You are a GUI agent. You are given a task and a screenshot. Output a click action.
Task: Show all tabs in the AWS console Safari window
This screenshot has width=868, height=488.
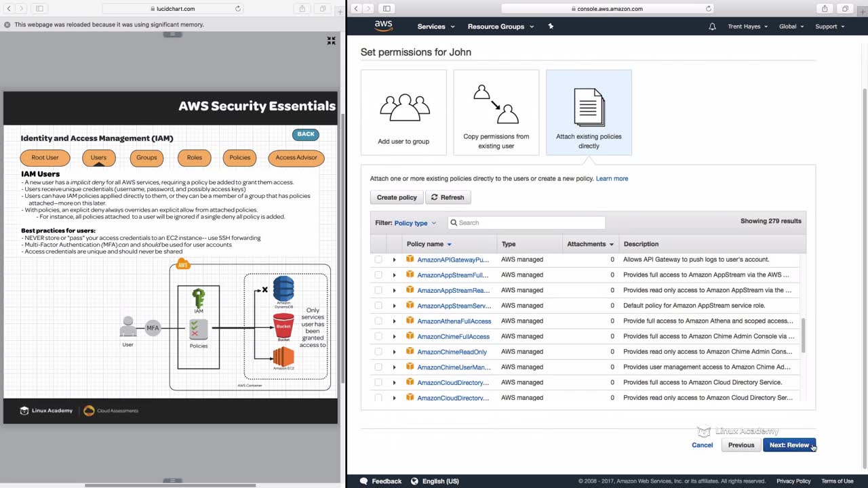[x=845, y=9]
